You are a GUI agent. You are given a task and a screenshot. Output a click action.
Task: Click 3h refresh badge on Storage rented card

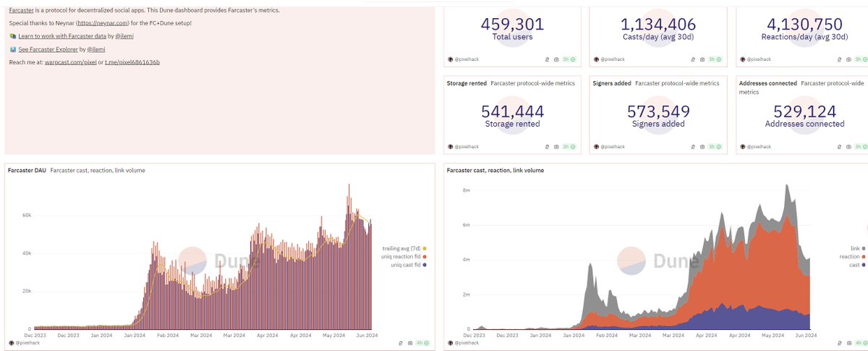[x=569, y=147]
